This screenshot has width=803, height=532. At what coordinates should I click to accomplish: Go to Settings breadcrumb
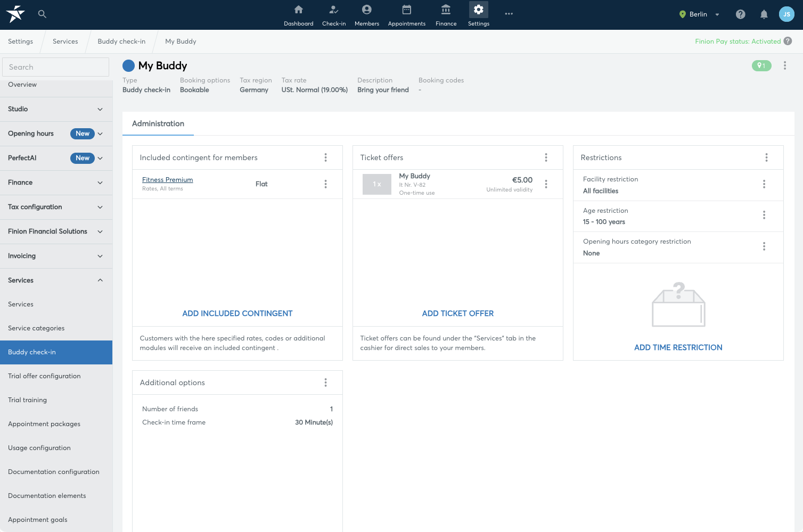pos(20,41)
